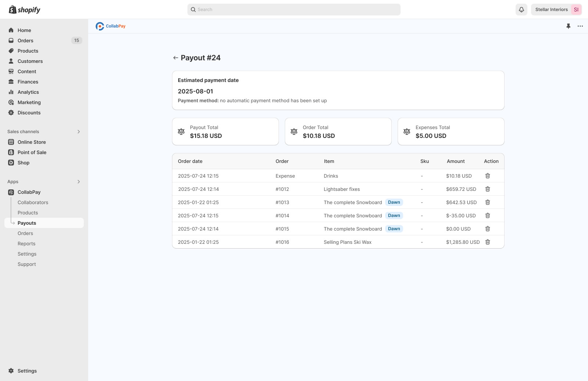
Task: Open the Stellar Interiors account menu
Action: (x=556, y=10)
